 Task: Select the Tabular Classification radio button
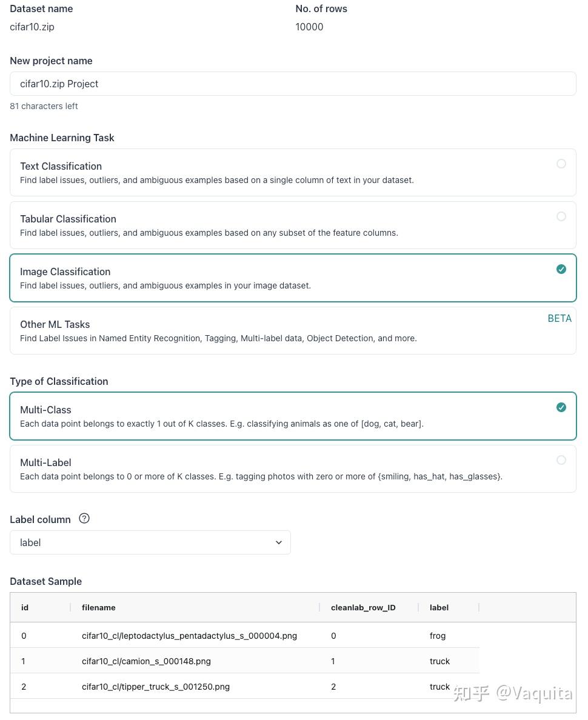(561, 216)
